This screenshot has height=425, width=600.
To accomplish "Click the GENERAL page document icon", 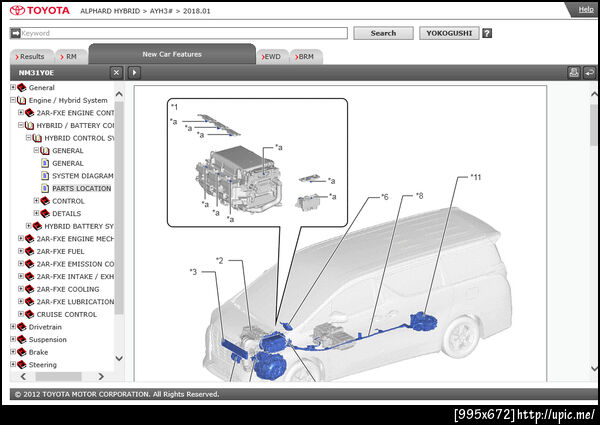I will coord(45,163).
